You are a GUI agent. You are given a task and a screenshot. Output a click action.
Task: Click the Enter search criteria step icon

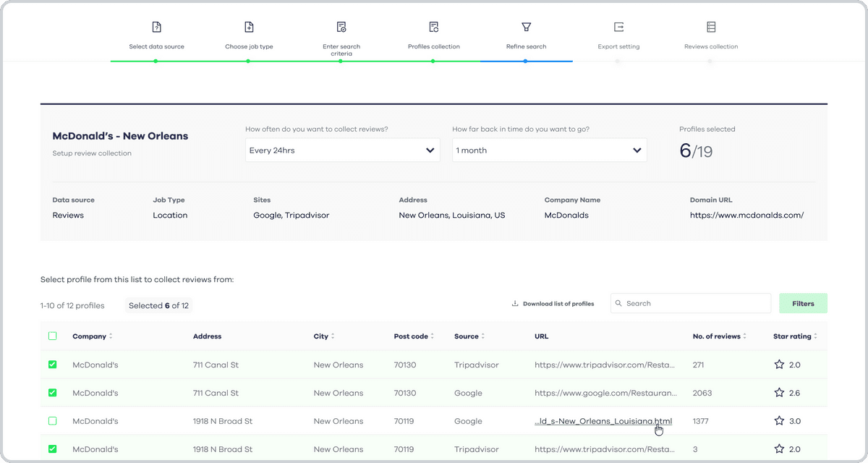(341, 26)
